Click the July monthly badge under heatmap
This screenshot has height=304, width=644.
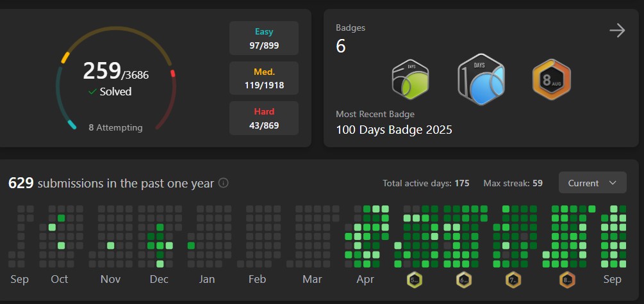click(x=513, y=280)
